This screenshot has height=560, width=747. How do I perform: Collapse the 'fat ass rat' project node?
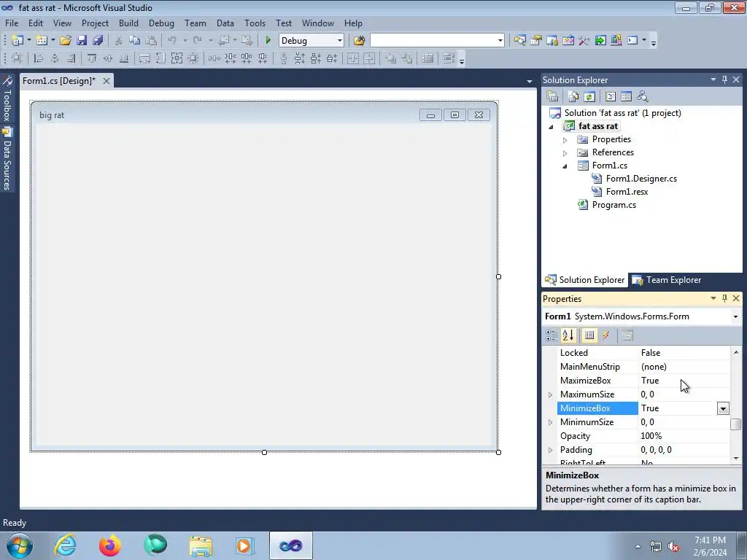[x=551, y=127]
